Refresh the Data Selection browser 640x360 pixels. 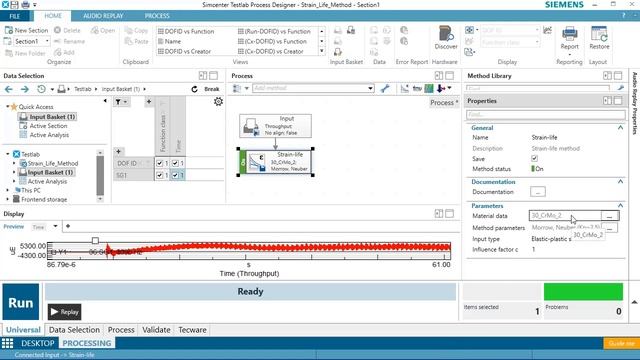[194, 89]
